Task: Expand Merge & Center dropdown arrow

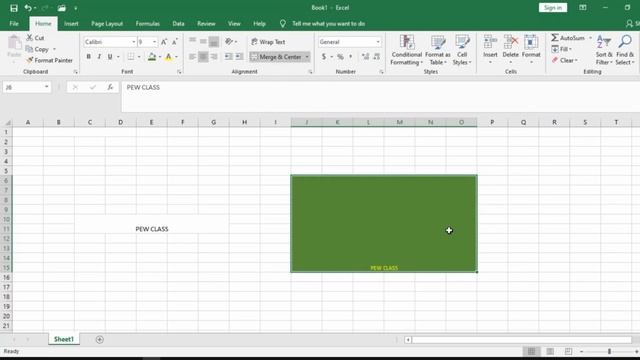Action: pos(307,57)
